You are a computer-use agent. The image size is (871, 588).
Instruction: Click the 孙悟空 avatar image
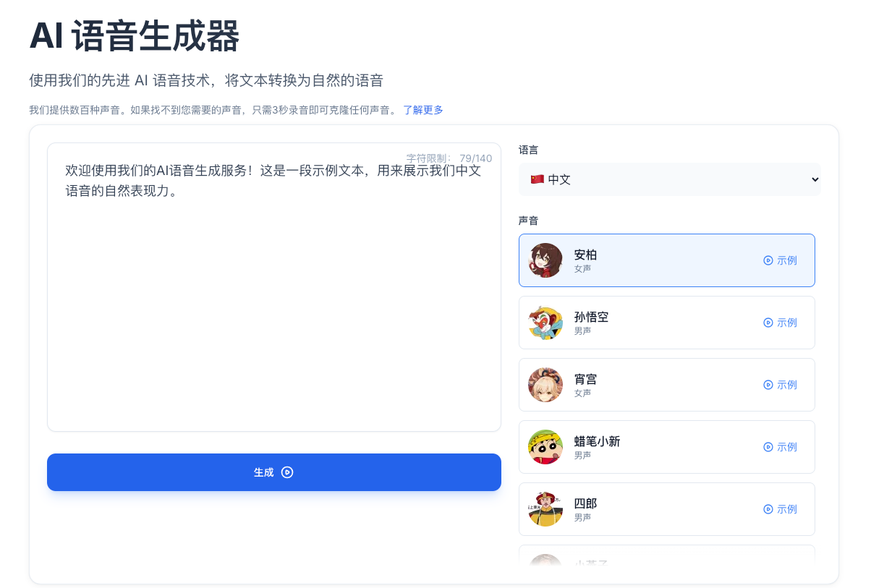[545, 323]
